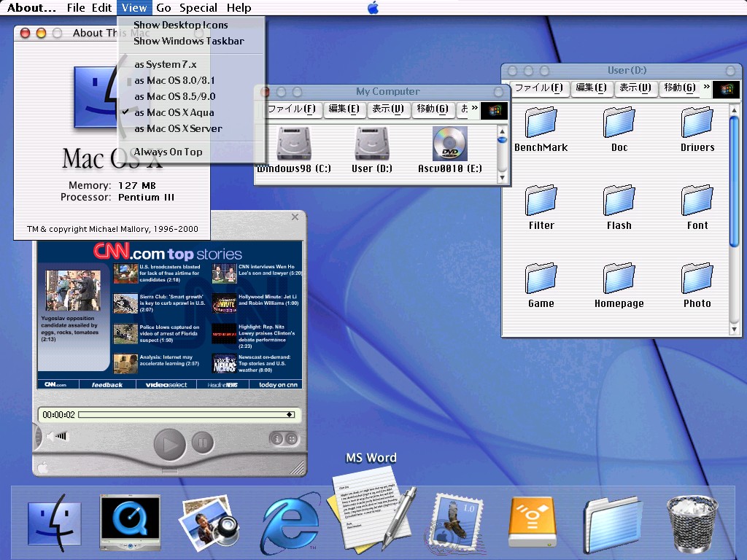Click the QuickTime playback progress bar
The image size is (747, 560).
click(187, 415)
